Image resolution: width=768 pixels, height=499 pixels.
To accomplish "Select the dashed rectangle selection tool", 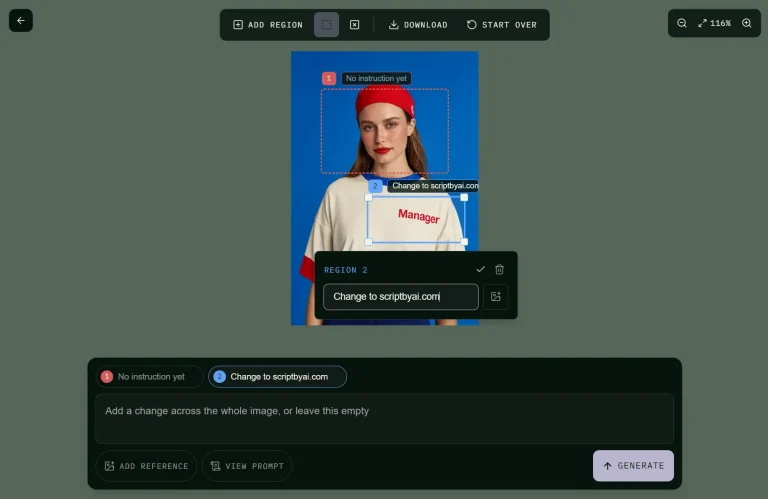I will pyautogui.click(x=326, y=25).
